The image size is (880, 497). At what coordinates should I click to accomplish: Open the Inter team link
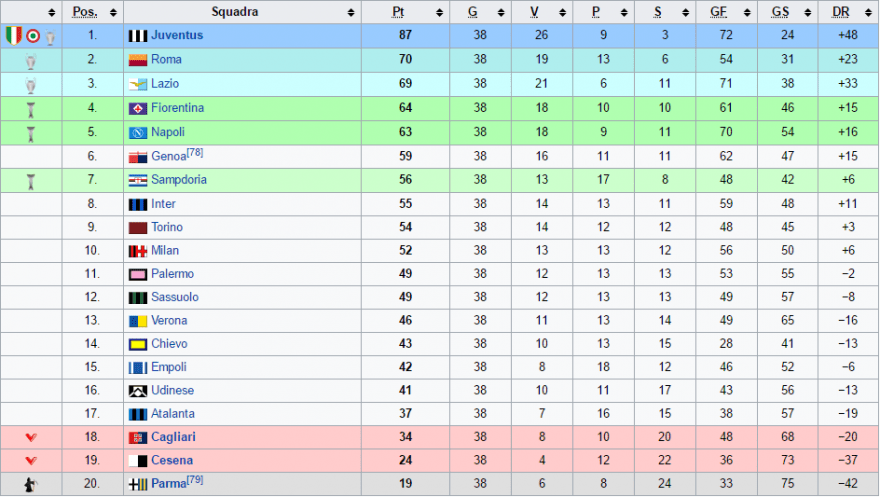coord(163,204)
